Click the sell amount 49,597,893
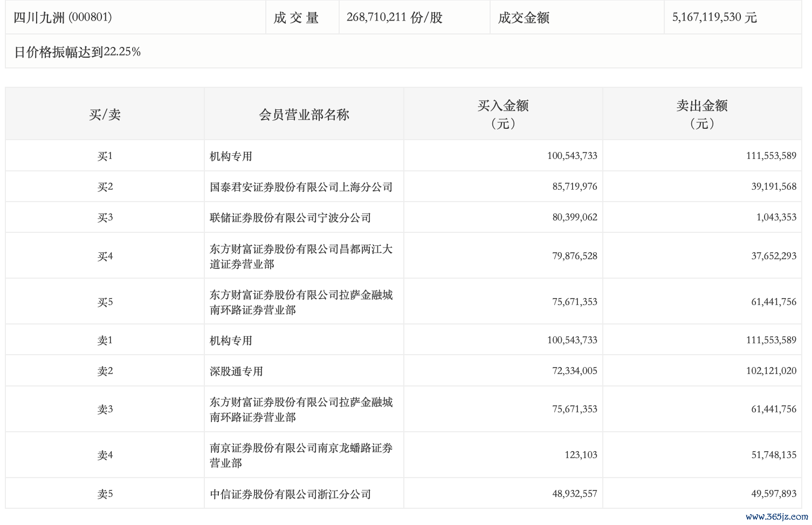The width and height of the screenshot is (812, 525). [x=774, y=494]
